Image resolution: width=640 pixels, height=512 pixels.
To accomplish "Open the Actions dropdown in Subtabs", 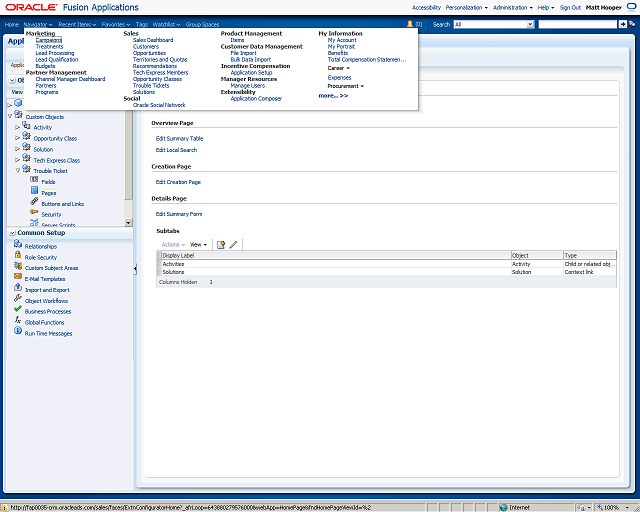I will point(173,245).
